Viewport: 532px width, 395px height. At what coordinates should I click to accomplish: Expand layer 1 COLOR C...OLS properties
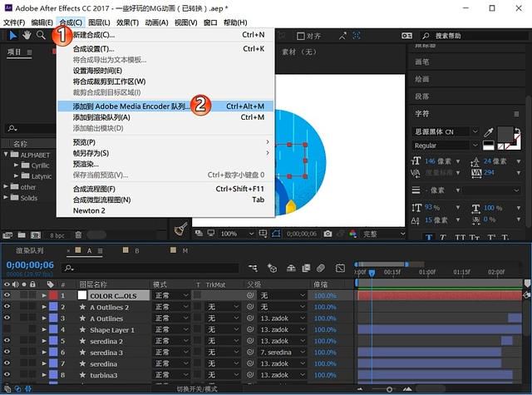click(44, 295)
